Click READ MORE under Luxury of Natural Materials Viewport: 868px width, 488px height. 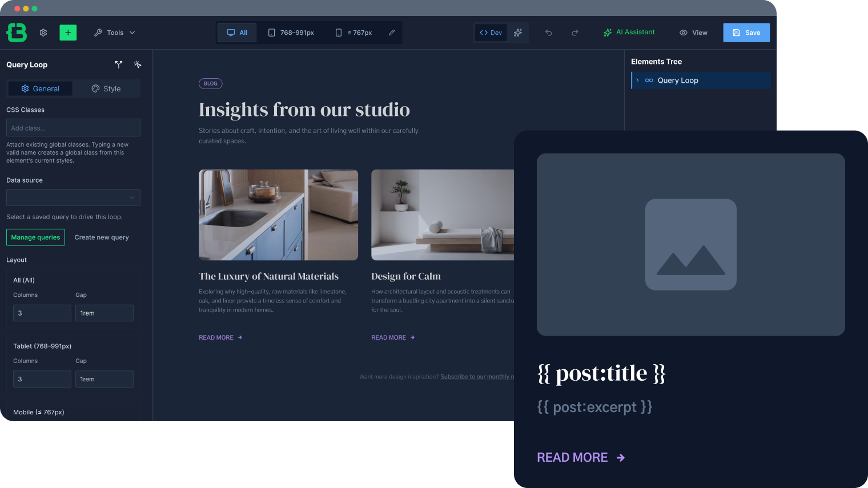pos(220,337)
